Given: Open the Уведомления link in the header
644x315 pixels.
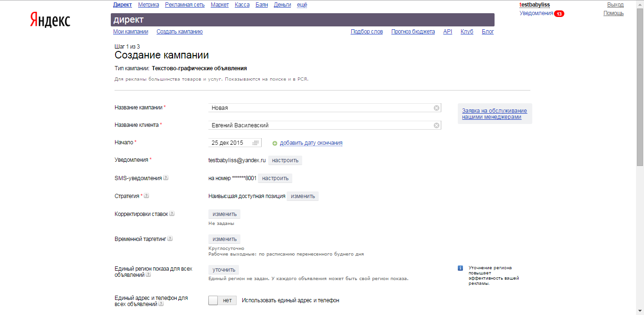Looking at the screenshot, I should pos(537,13).
